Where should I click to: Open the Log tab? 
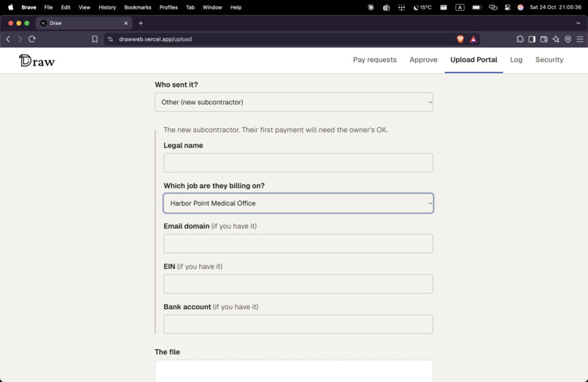tap(516, 60)
